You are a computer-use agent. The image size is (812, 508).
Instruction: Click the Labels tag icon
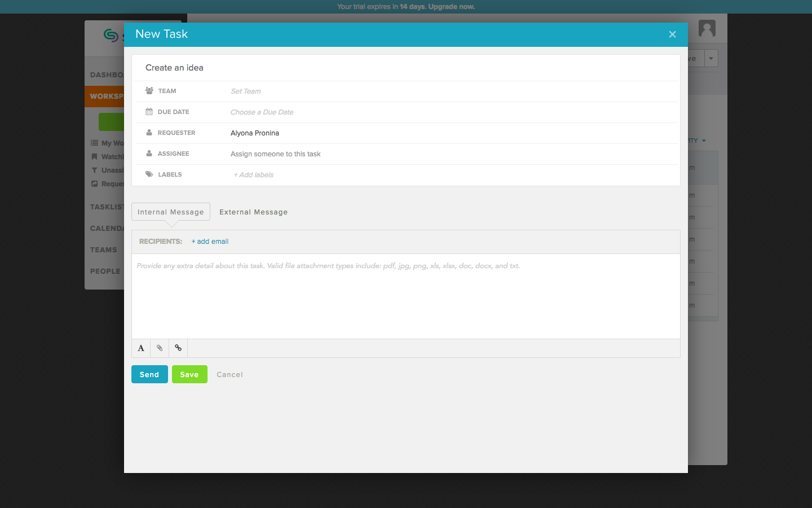tap(149, 174)
